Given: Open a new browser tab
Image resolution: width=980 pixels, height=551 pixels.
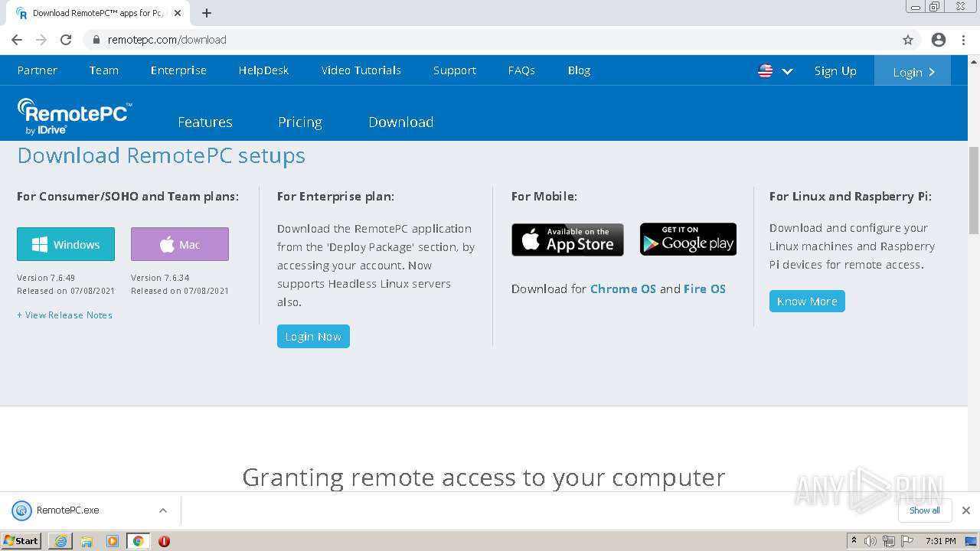Looking at the screenshot, I should click(x=207, y=13).
